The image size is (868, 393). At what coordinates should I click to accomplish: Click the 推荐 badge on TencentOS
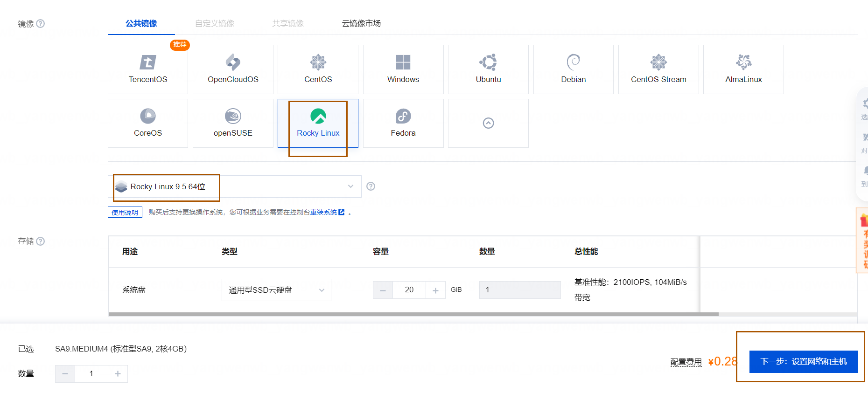(x=180, y=45)
